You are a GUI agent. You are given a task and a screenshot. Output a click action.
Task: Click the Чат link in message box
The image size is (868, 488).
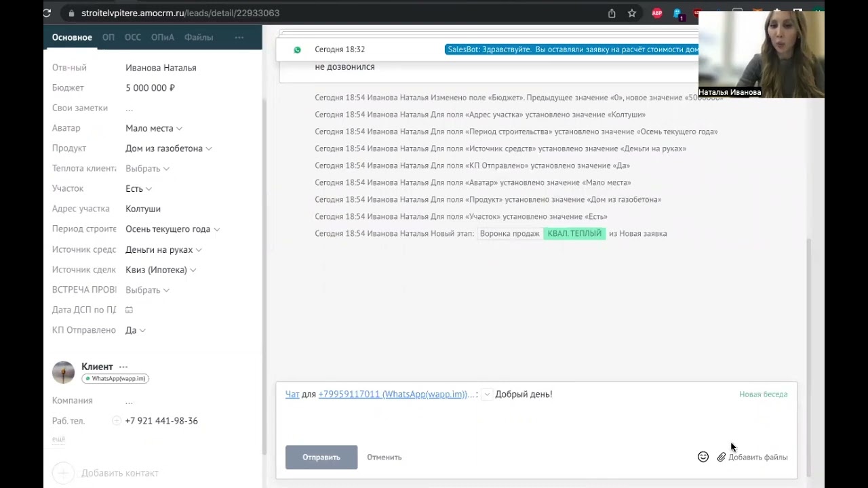pos(292,394)
